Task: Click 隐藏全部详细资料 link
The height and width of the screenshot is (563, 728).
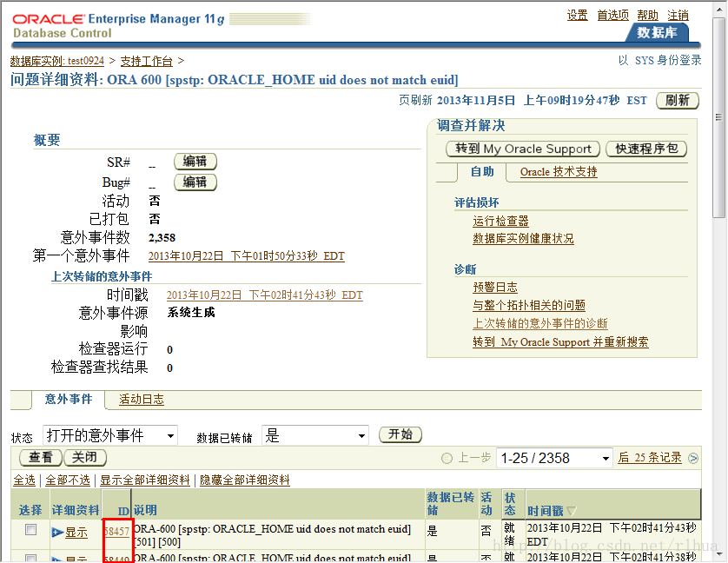Action: coord(245,480)
